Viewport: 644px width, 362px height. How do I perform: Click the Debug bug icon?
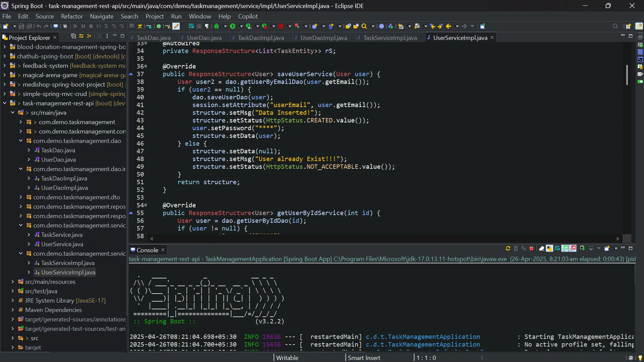point(216,26)
